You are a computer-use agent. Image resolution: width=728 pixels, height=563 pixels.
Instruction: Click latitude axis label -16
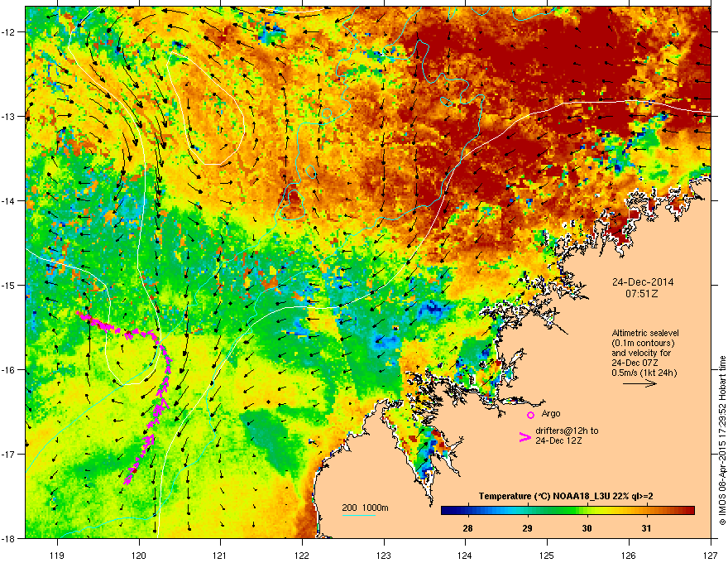(9, 370)
